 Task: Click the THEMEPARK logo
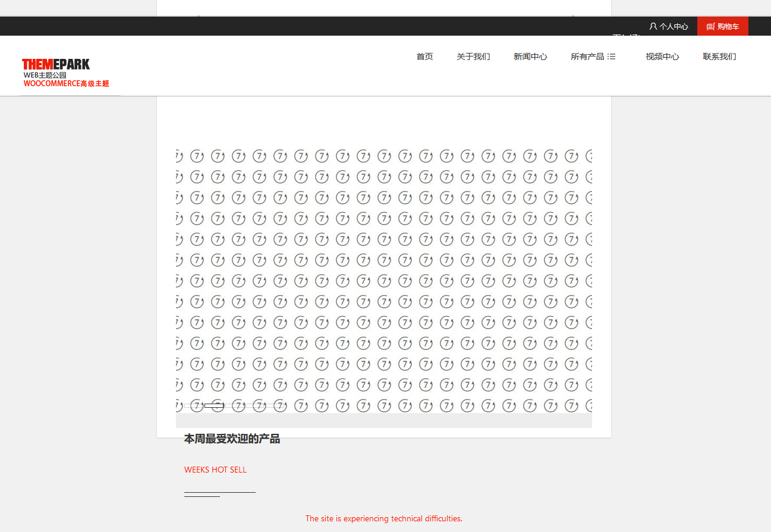coord(56,64)
